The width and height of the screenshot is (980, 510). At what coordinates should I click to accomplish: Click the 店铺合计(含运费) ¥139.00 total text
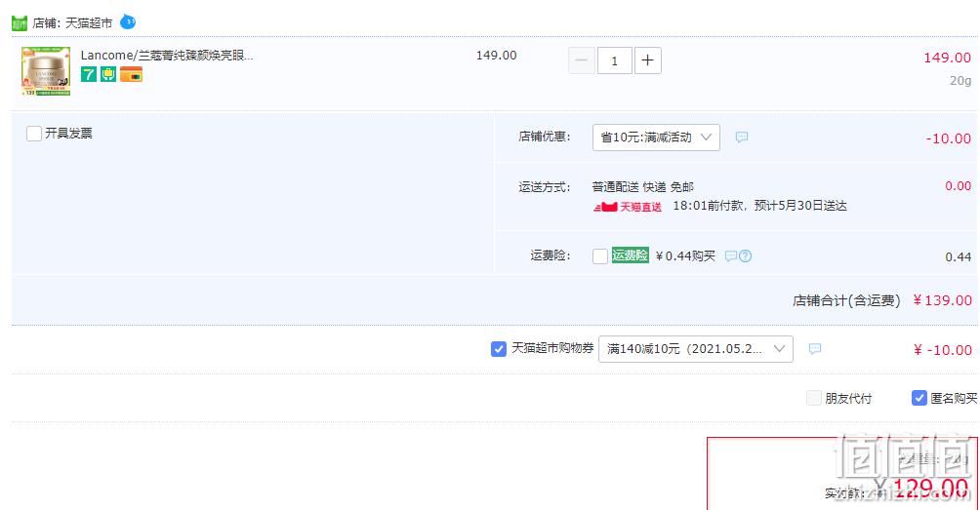[x=881, y=300]
